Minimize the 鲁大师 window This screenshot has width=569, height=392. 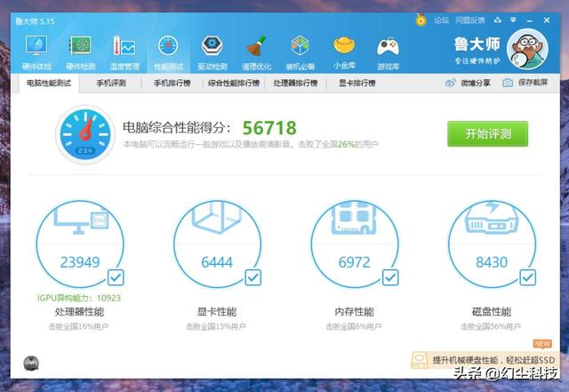pyautogui.click(x=530, y=20)
